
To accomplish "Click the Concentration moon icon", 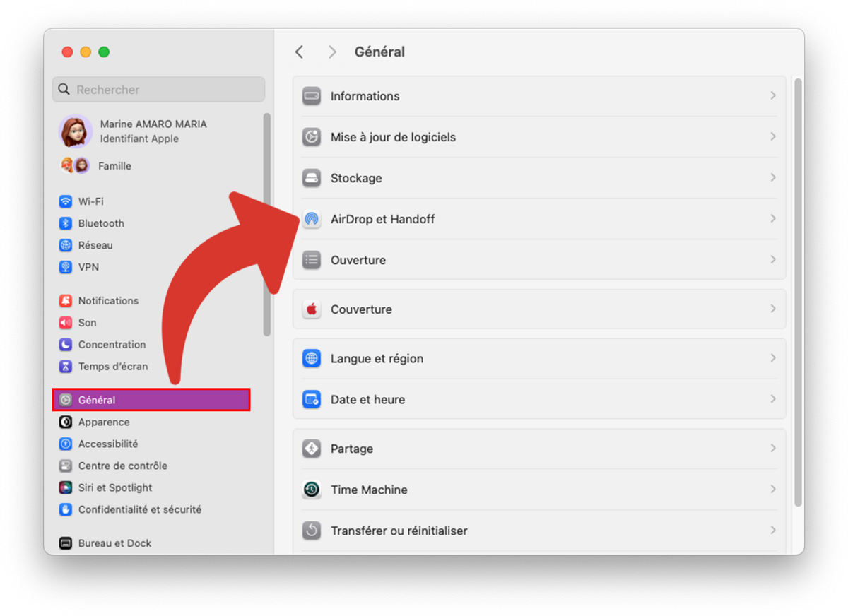I will point(66,345).
